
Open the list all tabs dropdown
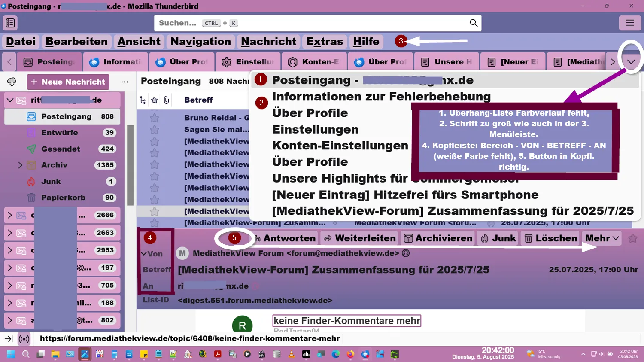[631, 62]
